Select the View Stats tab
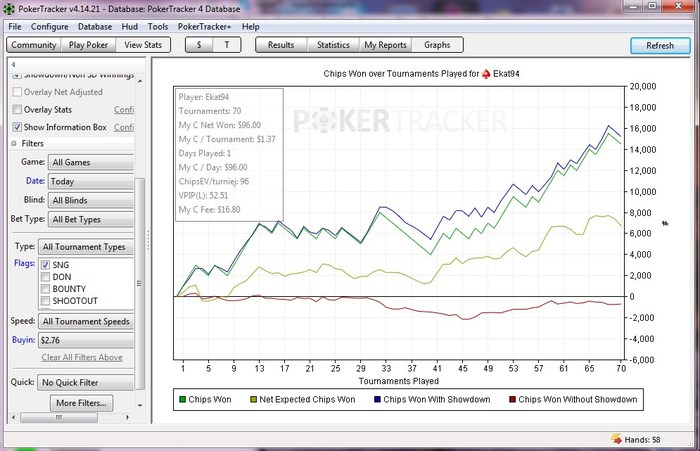Image resolution: width=700 pixels, height=451 pixels. tap(143, 45)
